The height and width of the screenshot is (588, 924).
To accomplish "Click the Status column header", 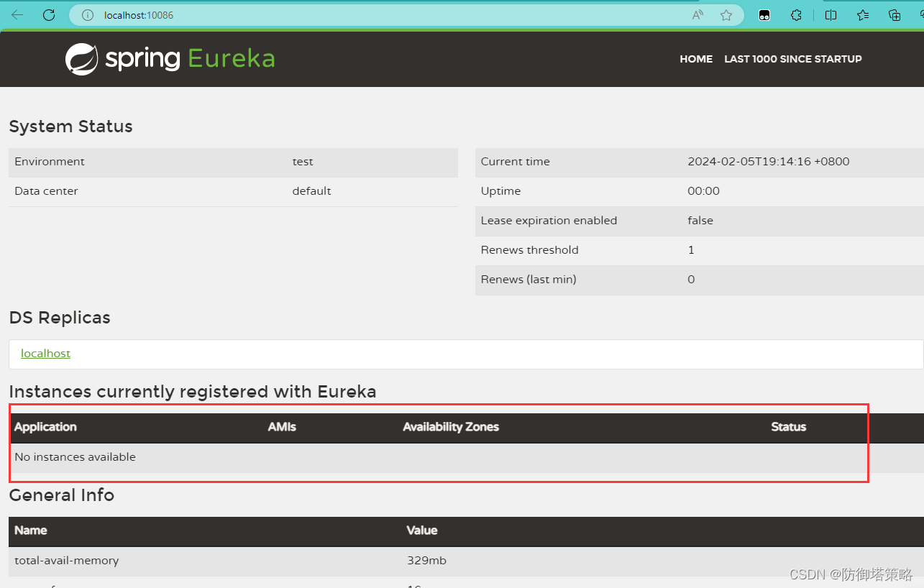I will 787,426.
